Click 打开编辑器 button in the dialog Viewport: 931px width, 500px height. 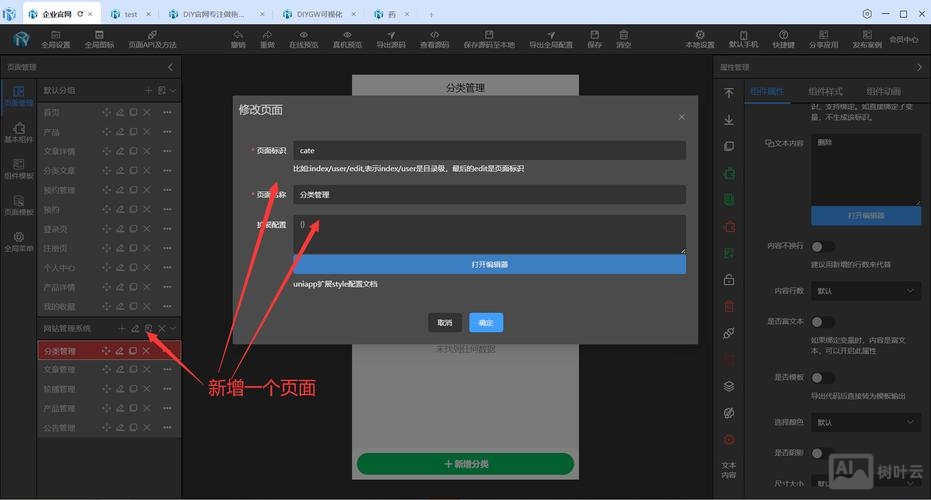point(489,264)
